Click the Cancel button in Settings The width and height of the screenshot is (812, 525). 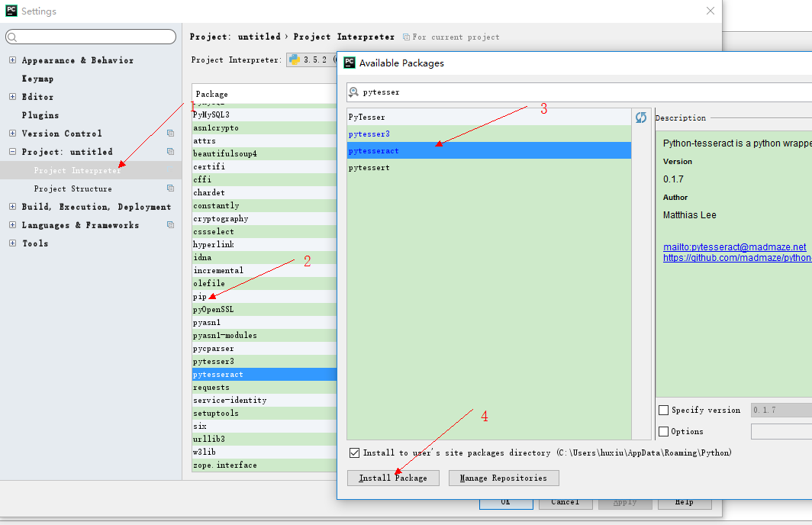click(x=565, y=503)
